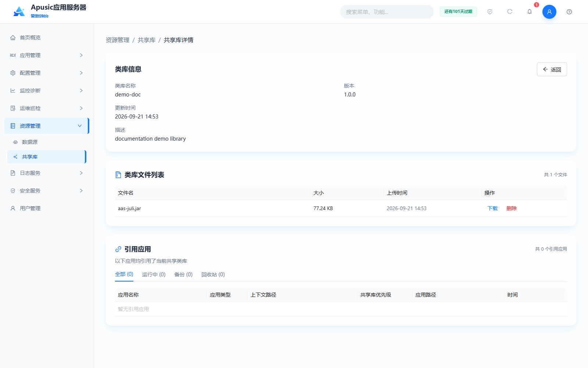Image resolution: width=588 pixels, height=368 pixels.
Task: Click the 类库文件列表 file icon
Action: (x=118, y=175)
